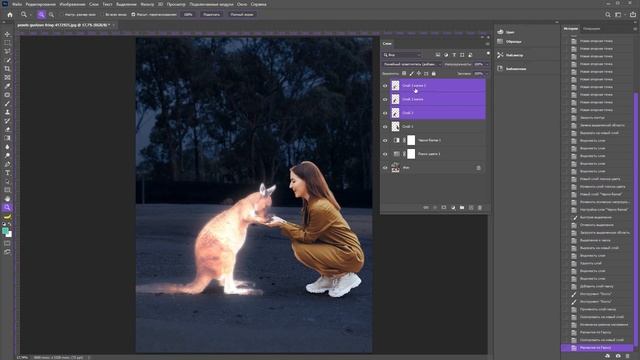This screenshot has width=640, height=360.
Task: Select the Eyedropper tool
Action: pyautogui.click(x=7, y=86)
